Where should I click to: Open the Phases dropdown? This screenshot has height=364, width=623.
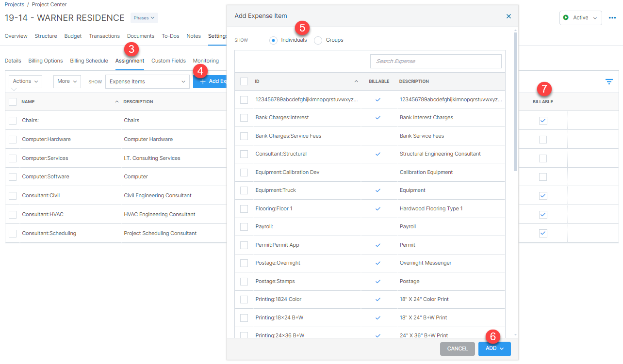[144, 18]
